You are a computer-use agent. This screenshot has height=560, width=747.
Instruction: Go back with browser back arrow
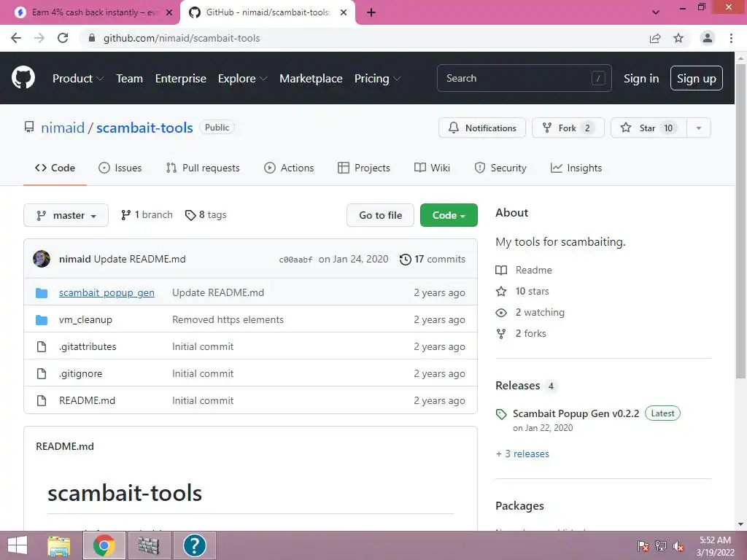point(16,38)
